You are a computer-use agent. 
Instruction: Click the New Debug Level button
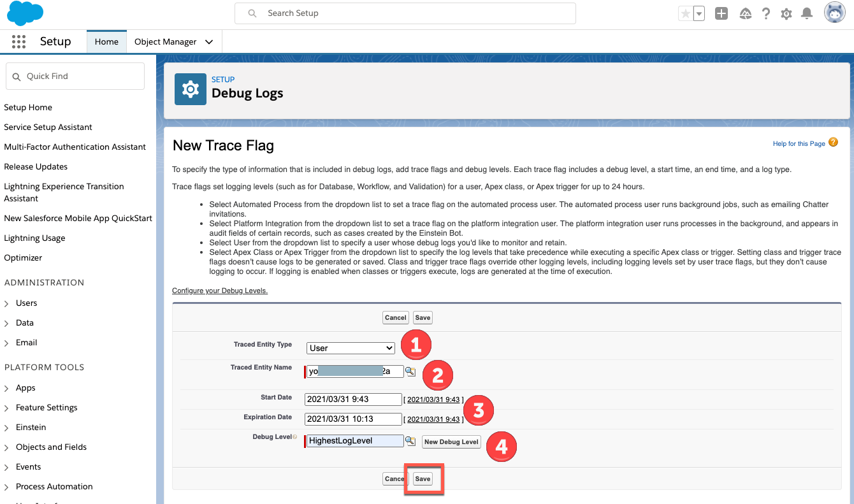(x=451, y=442)
